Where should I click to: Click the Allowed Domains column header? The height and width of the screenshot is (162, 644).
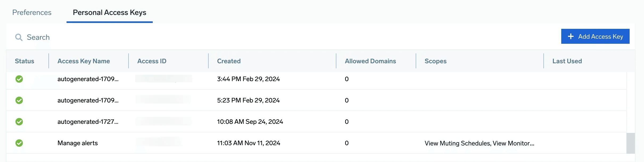click(370, 61)
